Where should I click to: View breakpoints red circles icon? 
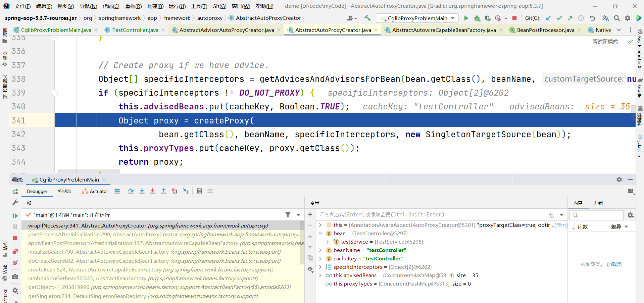click(x=15, y=252)
